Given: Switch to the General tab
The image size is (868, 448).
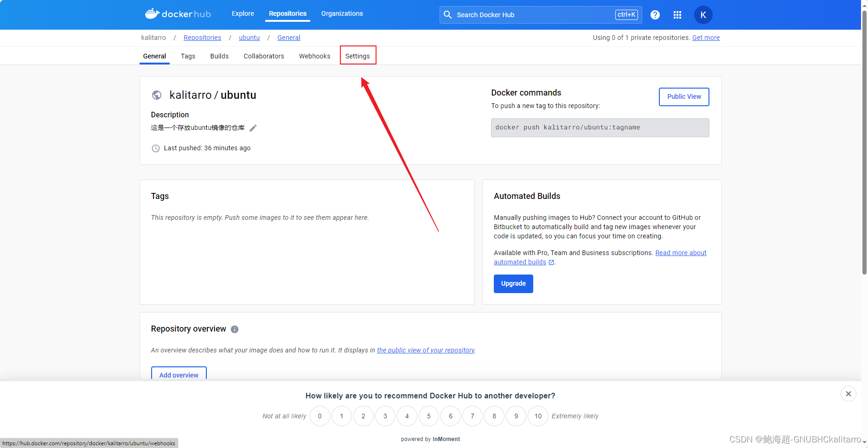Looking at the screenshot, I should click(x=154, y=56).
